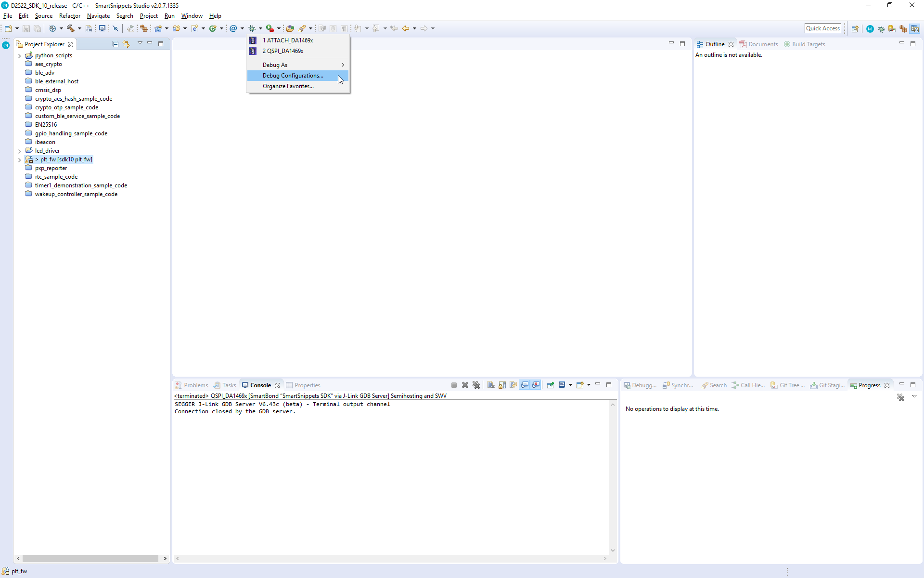Click Remove All Terminated Launches in Console
This screenshot has height=578, width=924.
(476, 385)
